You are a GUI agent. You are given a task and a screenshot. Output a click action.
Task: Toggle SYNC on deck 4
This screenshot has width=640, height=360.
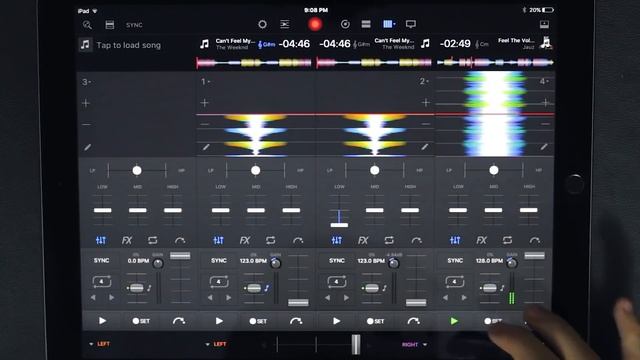(455, 260)
